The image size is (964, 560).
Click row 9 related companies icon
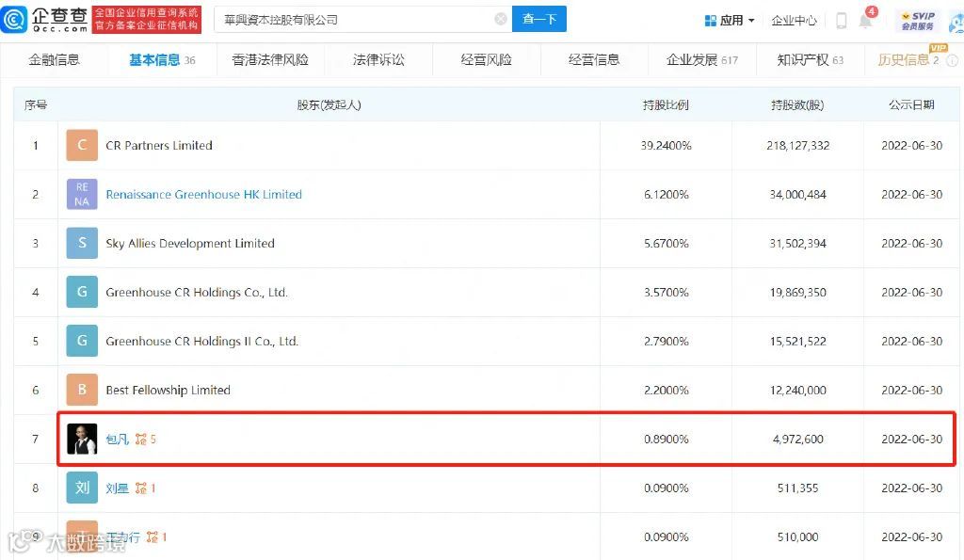(156, 537)
